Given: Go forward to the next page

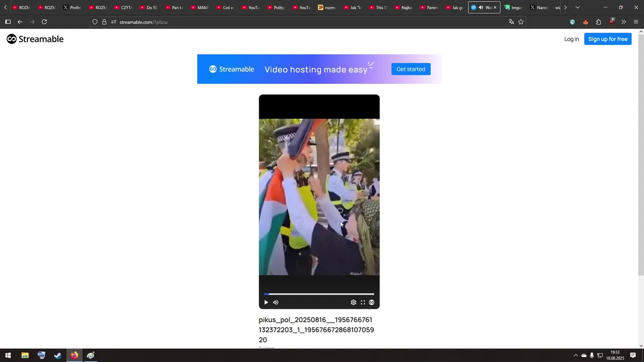Looking at the screenshot, I should coord(32,22).
